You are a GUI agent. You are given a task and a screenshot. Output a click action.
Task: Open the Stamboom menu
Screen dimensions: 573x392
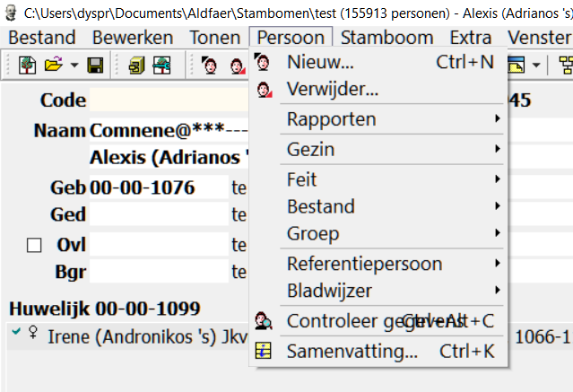[386, 38]
